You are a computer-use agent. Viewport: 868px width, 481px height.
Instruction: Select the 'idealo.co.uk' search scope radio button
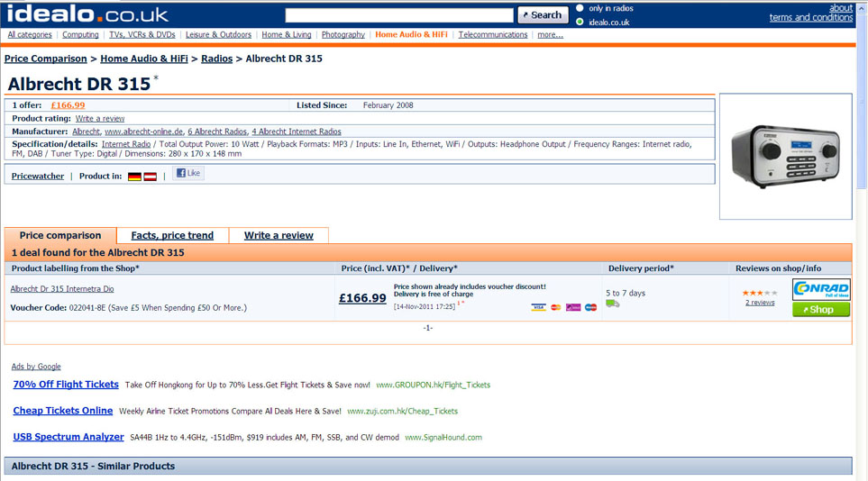[580, 22]
